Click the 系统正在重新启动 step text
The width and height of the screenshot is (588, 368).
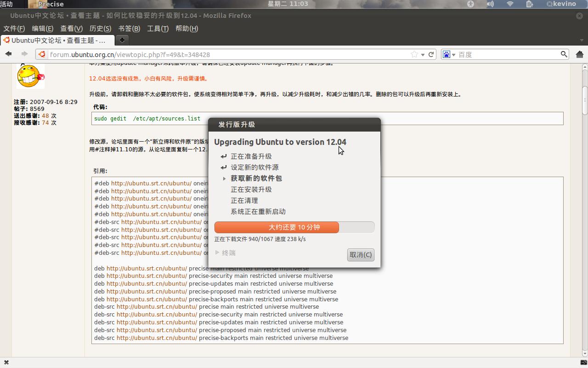pos(258,212)
